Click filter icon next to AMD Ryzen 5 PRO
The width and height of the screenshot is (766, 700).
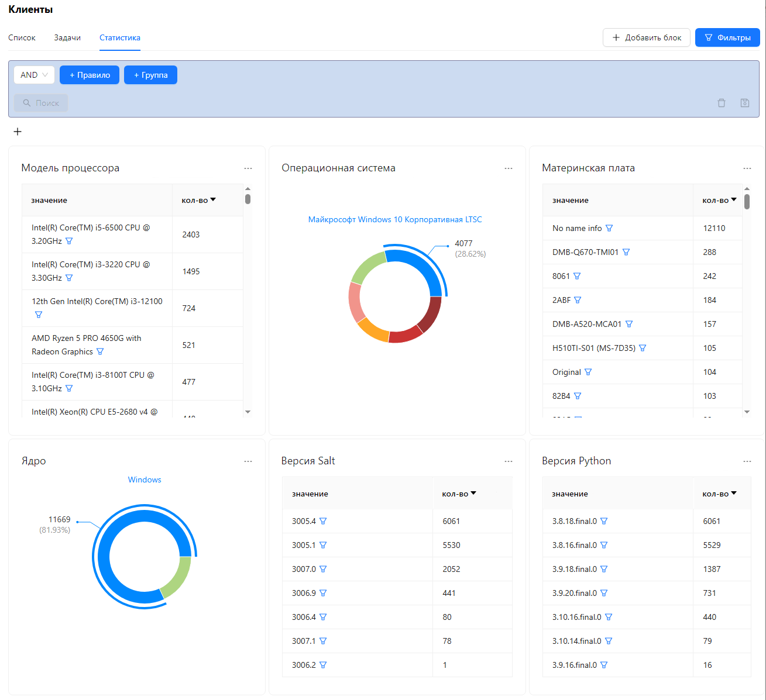(x=100, y=351)
